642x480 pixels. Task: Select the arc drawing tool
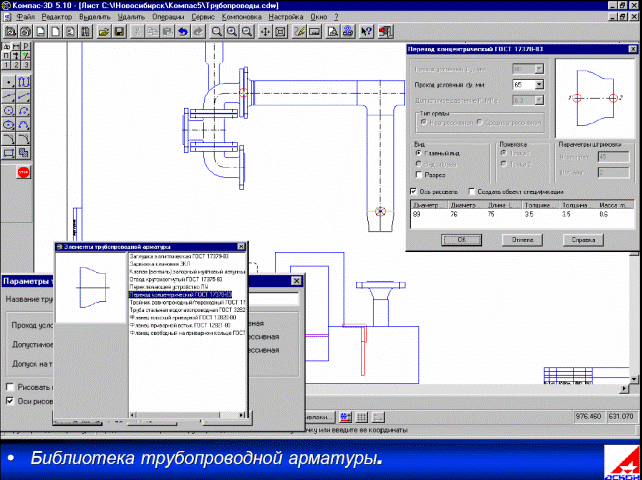click(23, 111)
